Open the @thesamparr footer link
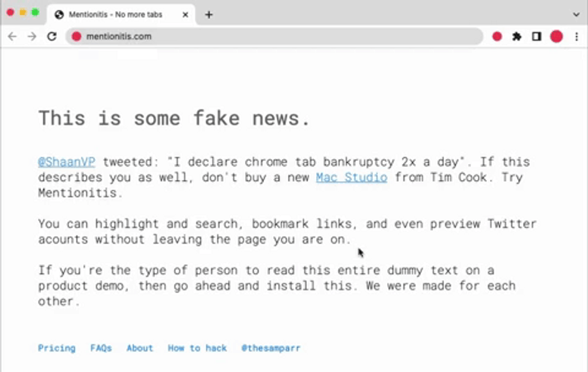The image size is (588, 372). click(x=271, y=348)
